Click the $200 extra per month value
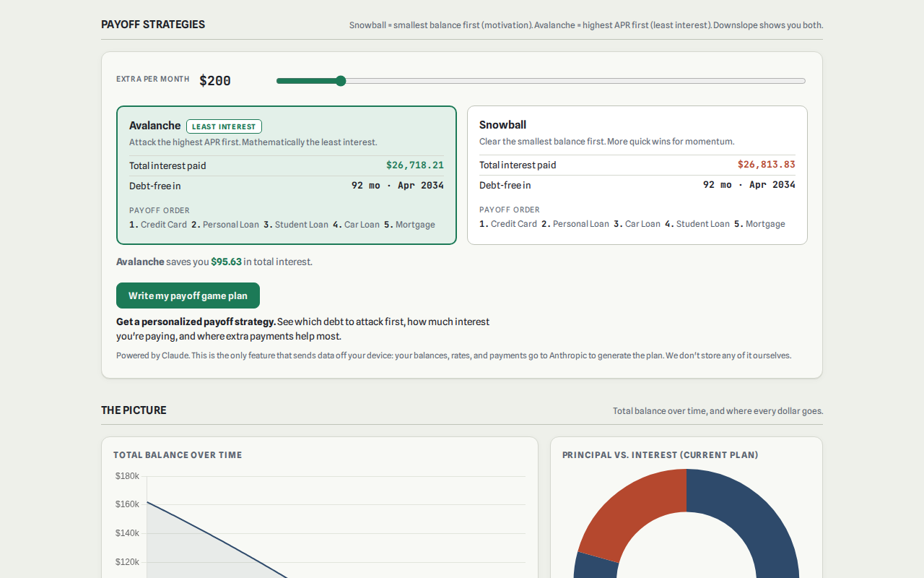Viewport: 924px width, 578px height. click(215, 81)
